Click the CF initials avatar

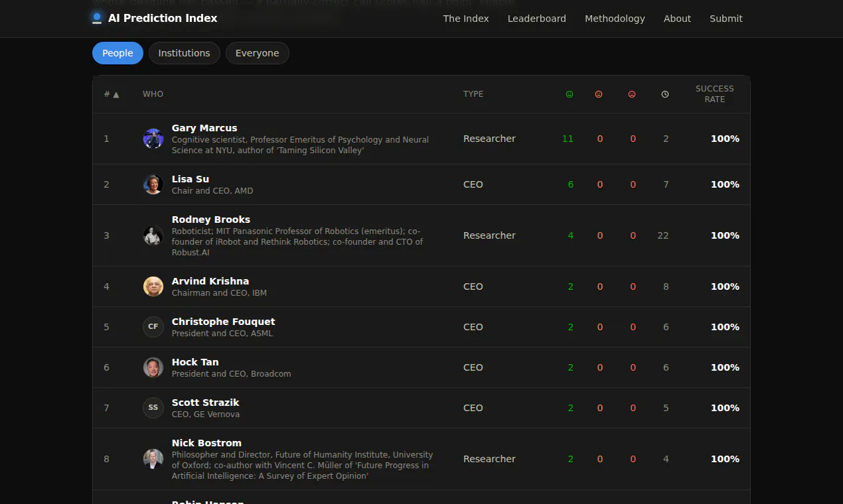tap(153, 327)
